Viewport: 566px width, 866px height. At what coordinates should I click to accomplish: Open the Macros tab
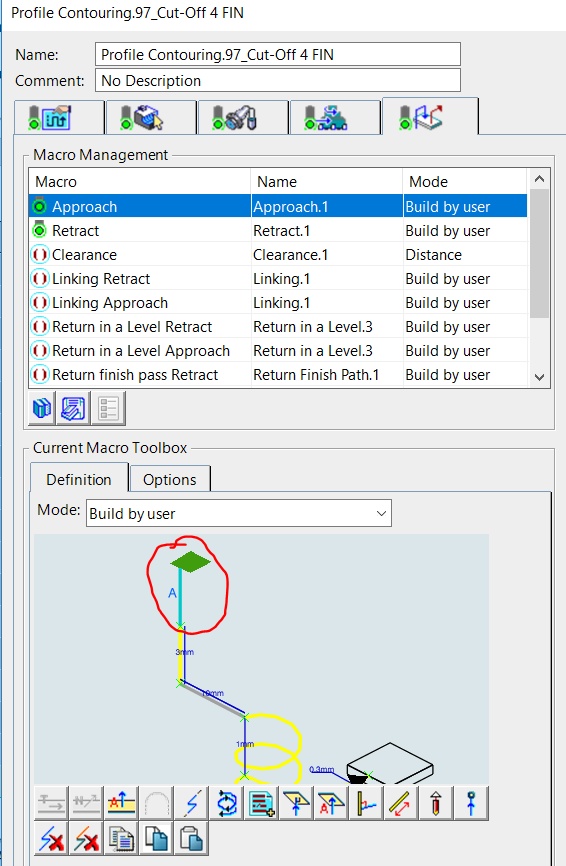[x=430, y=116]
